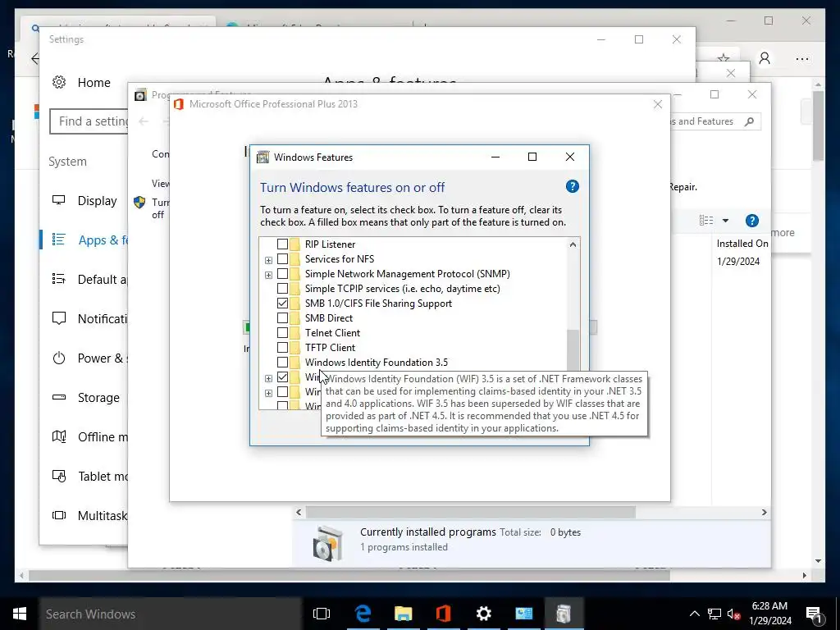Viewport: 840px width, 630px height.
Task: Click the shield icon beside Turn Windows features
Action: tap(139, 202)
